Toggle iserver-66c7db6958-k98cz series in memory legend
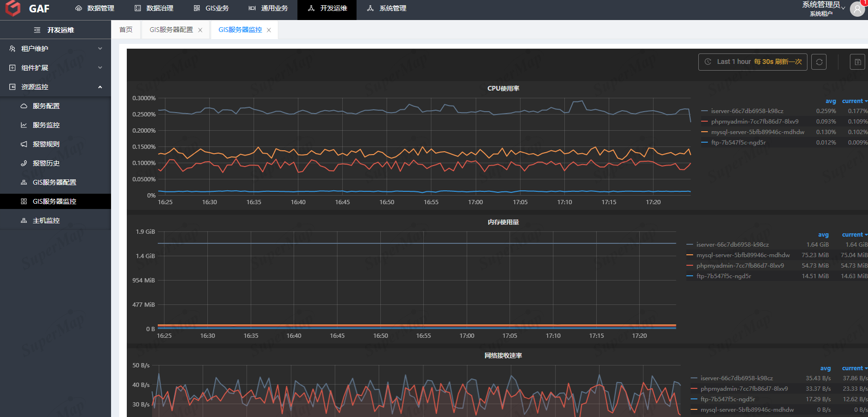 click(732, 245)
